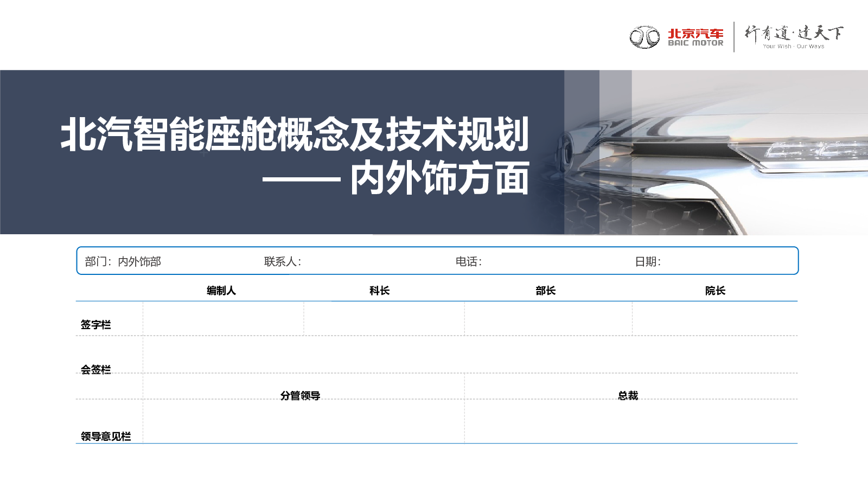Click the BAIC Motor logo emblem
The image size is (868, 488).
(644, 37)
